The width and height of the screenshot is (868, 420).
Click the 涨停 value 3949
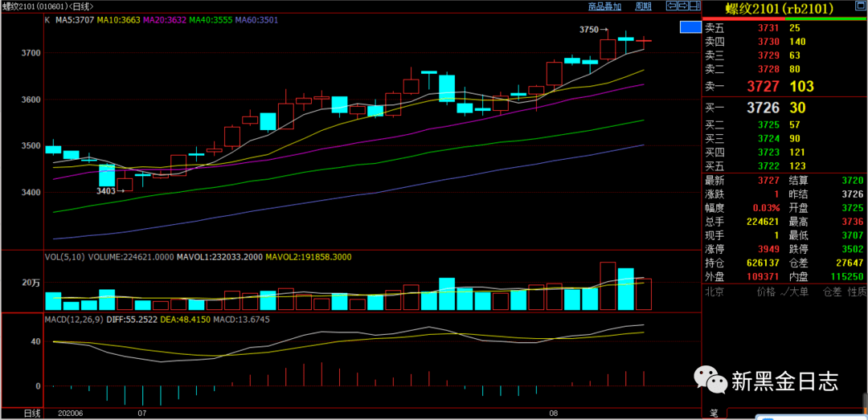769,250
